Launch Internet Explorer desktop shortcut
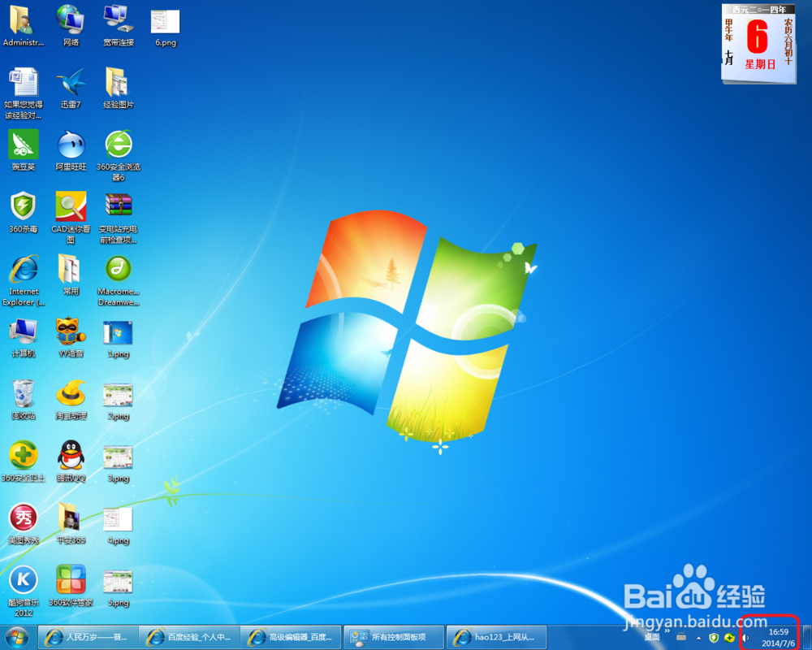Viewport: 812px width, 650px height. tap(24, 279)
